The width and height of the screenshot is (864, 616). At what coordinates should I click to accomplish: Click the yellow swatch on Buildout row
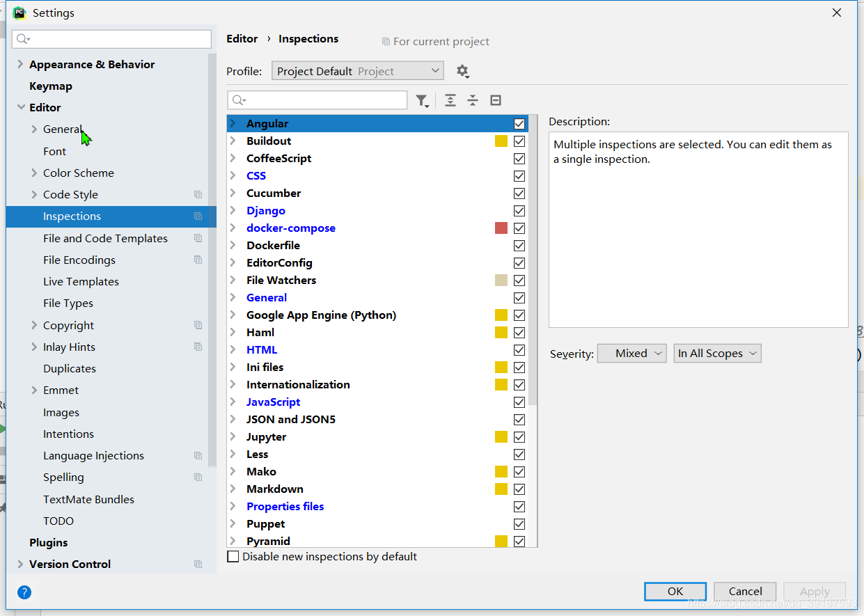[x=501, y=141]
